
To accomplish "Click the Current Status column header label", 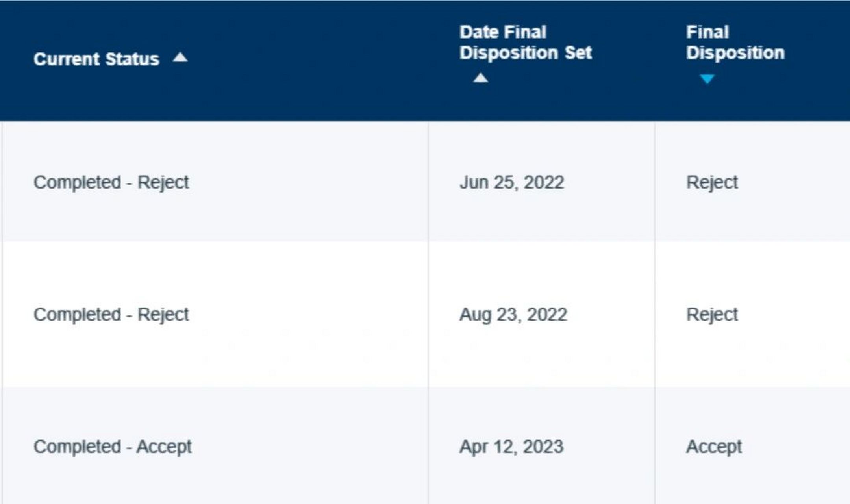I will tap(96, 59).
